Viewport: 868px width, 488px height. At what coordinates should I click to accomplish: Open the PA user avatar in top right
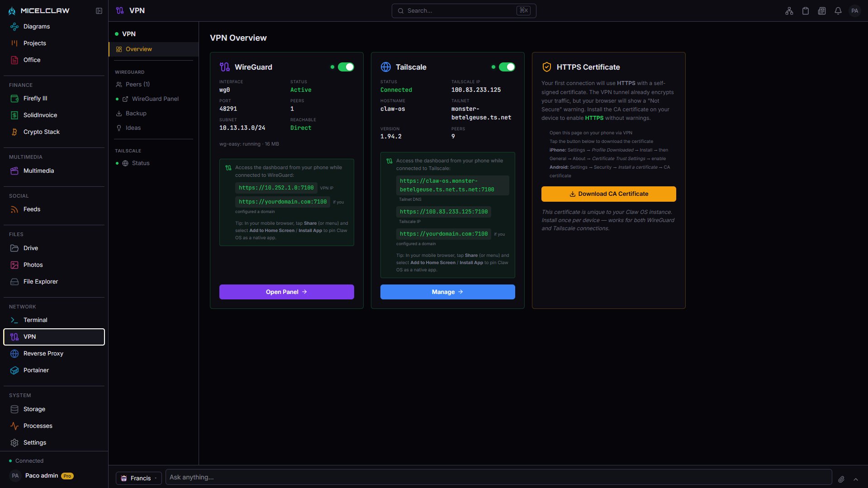pos(854,11)
